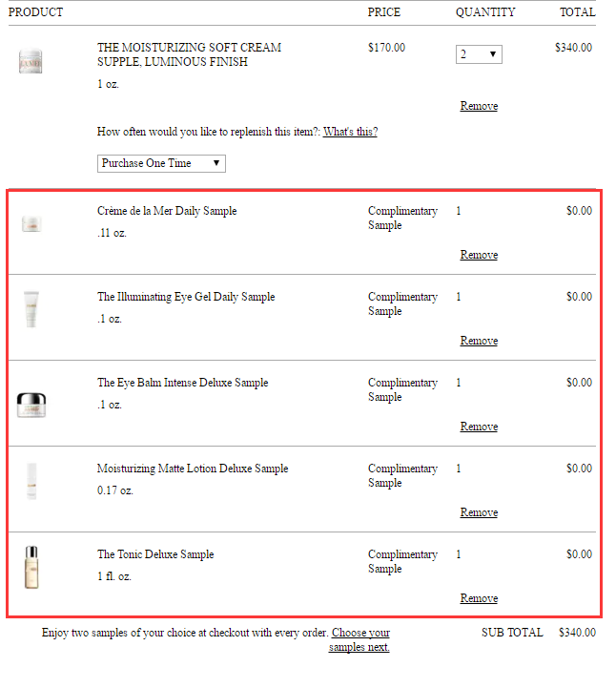Click the Moisturizing Matte Lotion sample image
This screenshot has width=616, height=688.
pos(31,481)
